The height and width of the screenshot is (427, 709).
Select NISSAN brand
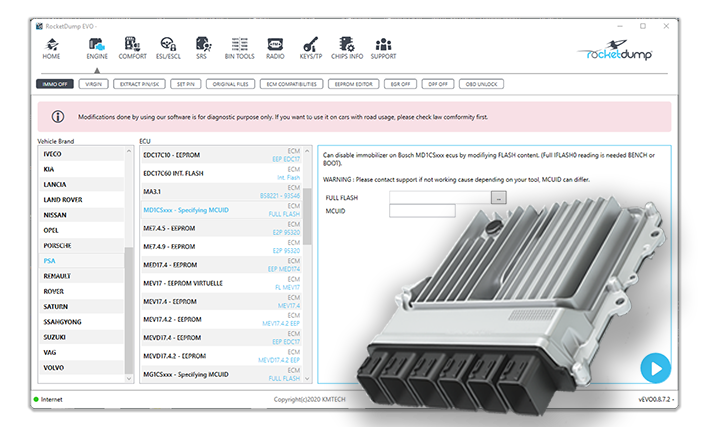(81, 215)
